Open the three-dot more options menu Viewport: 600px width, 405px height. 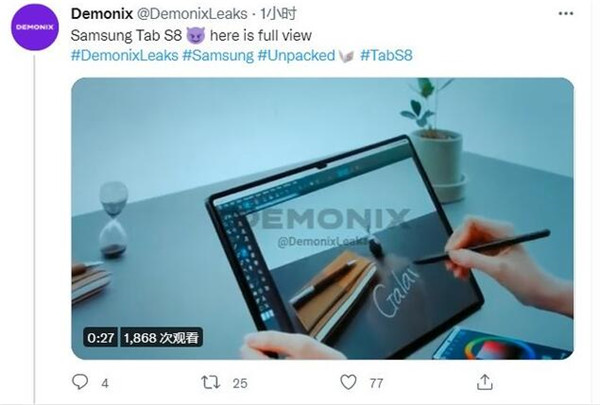tap(566, 13)
